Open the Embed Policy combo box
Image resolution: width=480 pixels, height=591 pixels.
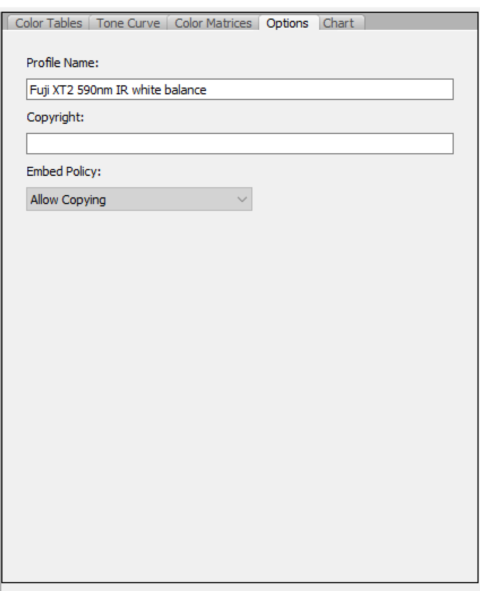(139, 199)
